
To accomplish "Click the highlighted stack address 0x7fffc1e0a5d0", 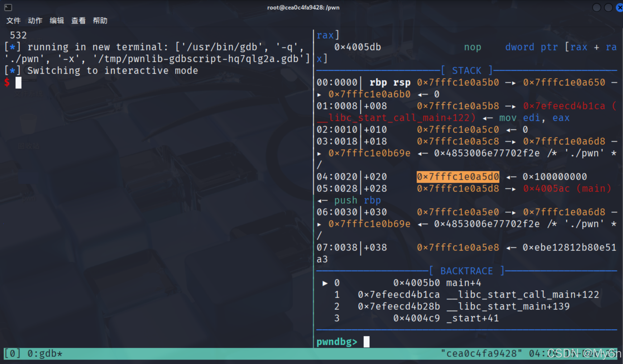I will (458, 177).
